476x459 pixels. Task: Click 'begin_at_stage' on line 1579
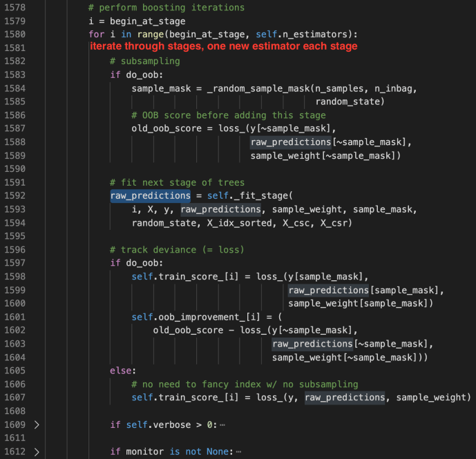(x=148, y=21)
